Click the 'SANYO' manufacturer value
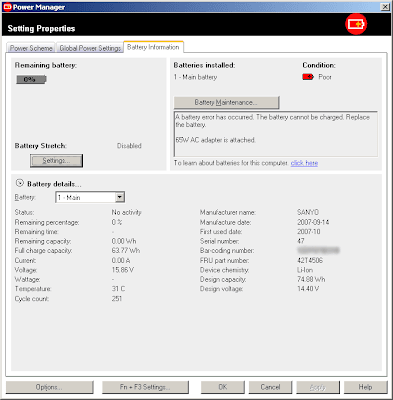 [x=308, y=212]
